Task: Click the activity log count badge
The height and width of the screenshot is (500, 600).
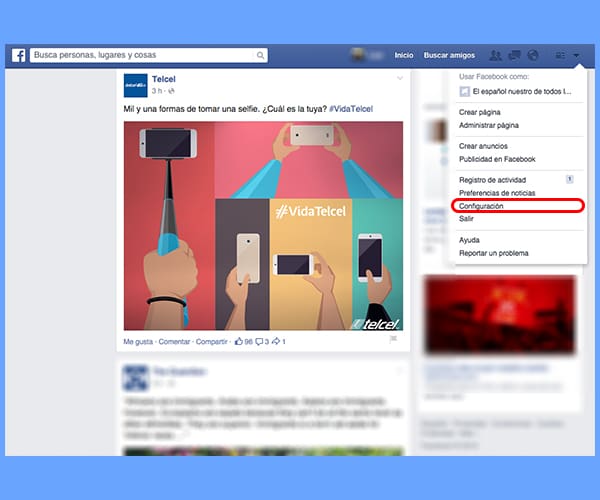Action: pyautogui.click(x=569, y=179)
